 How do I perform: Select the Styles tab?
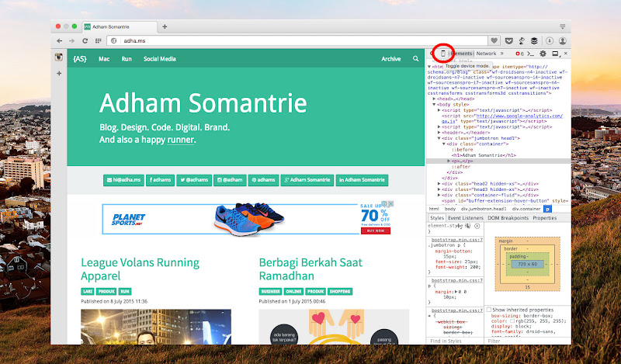point(437,218)
